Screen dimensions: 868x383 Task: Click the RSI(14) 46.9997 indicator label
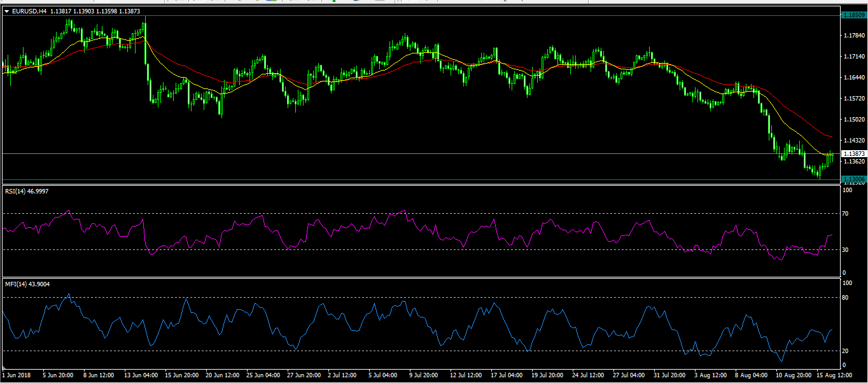tap(27, 191)
